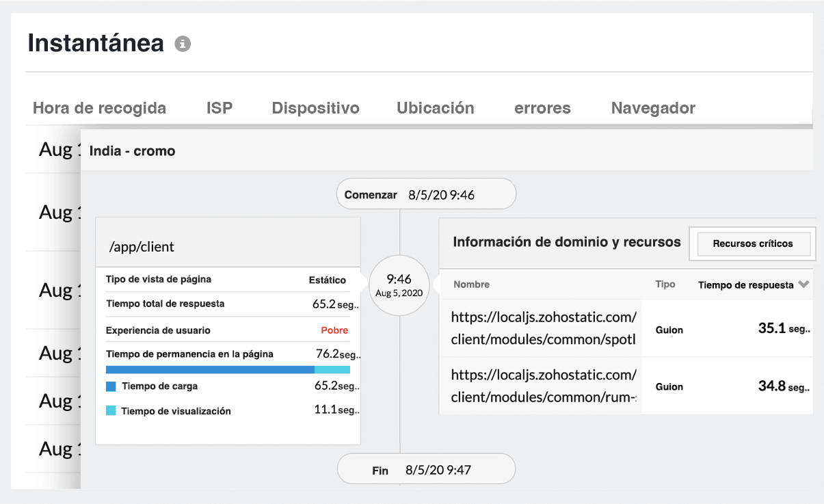This screenshot has width=824, height=504.
Task: Select the Dispositivo column header
Action: click(x=315, y=107)
